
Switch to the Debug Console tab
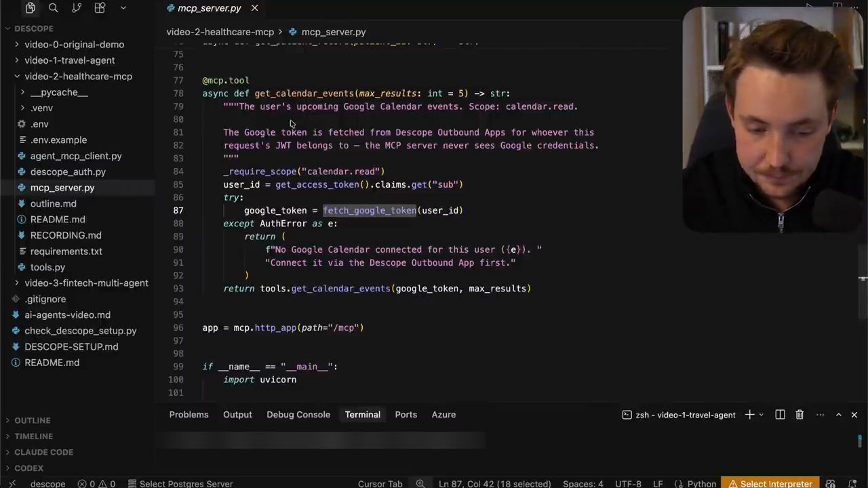[298, 415]
